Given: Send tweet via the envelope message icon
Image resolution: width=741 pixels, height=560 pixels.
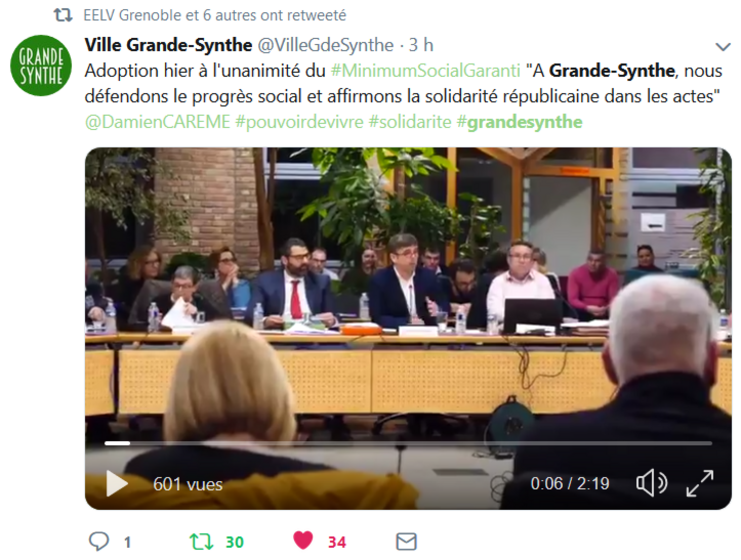Looking at the screenshot, I should (406, 541).
